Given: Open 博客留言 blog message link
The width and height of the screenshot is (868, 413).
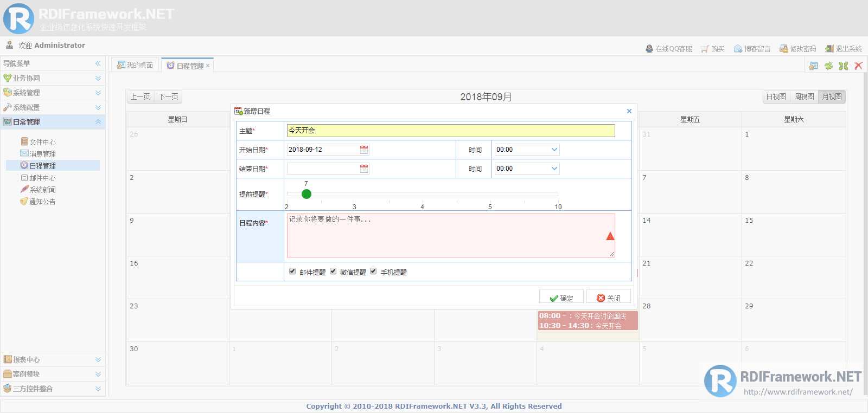Looking at the screenshot, I should [752, 49].
